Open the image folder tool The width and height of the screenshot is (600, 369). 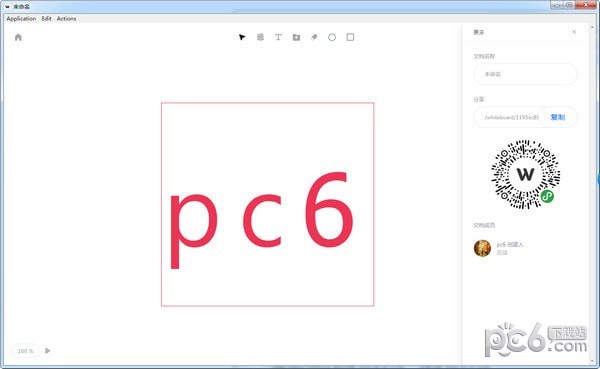tap(296, 37)
